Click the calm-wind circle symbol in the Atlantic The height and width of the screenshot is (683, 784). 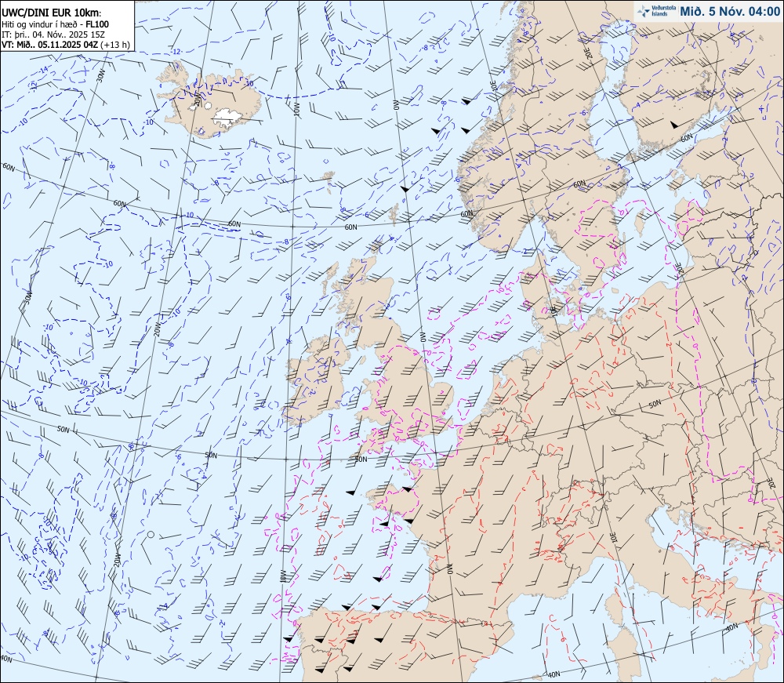coord(150,535)
